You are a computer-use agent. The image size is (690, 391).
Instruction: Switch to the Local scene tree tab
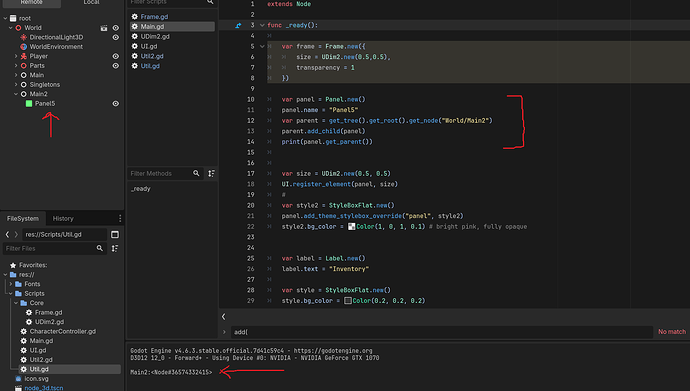click(x=92, y=3)
